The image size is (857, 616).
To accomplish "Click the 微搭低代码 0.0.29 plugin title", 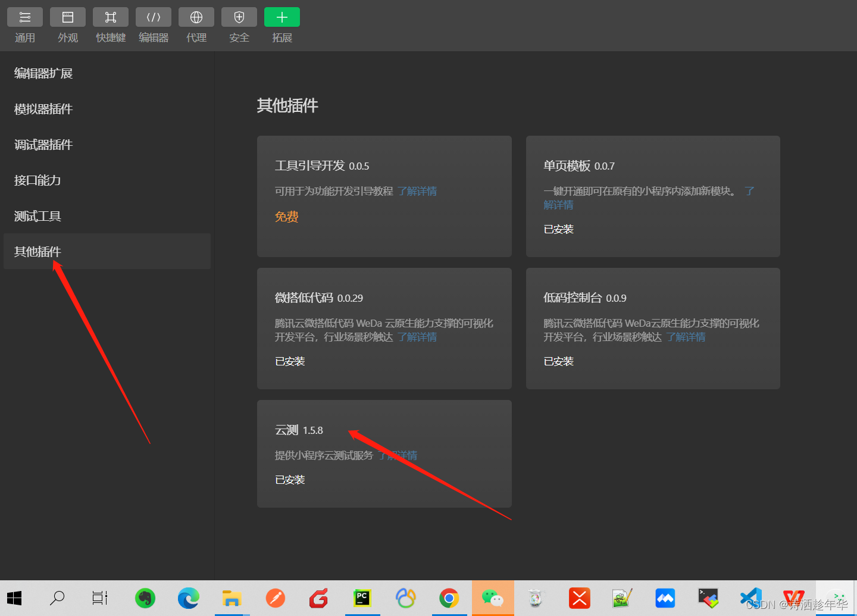I will [319, 298].
